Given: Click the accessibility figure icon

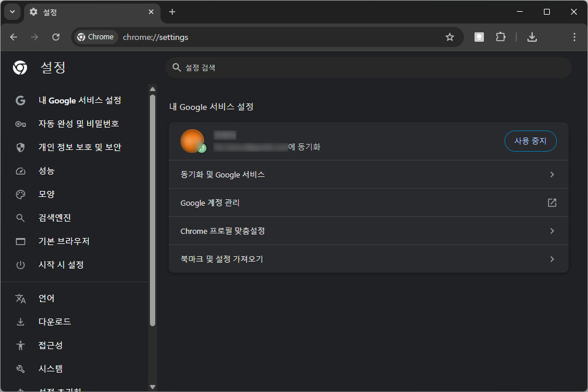Looking at the screenshot, I should [21, 345].
